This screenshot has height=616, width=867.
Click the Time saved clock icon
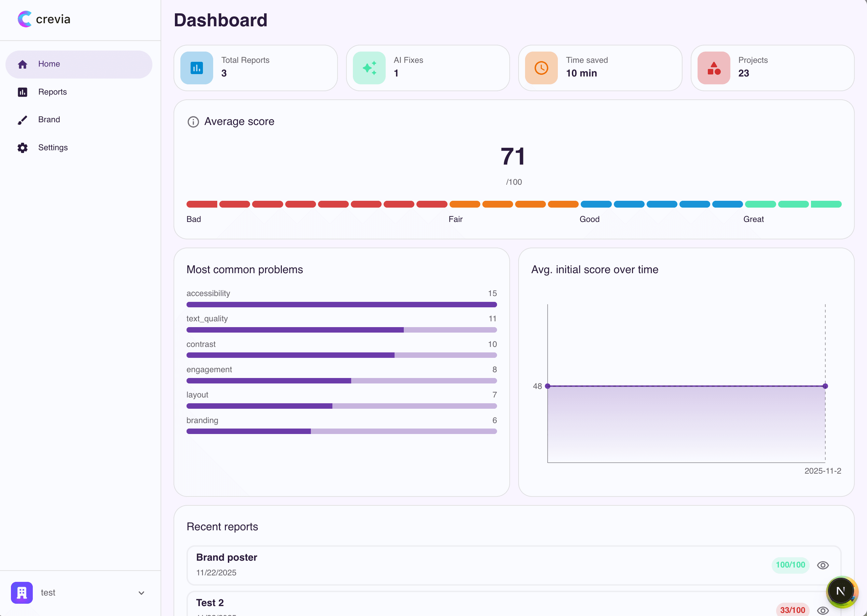(541, 68)
